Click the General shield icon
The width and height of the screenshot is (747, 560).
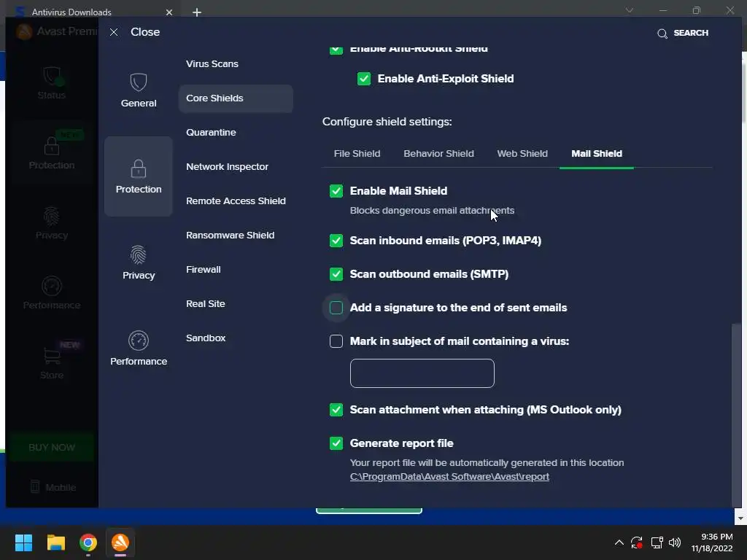coord(138,82)
